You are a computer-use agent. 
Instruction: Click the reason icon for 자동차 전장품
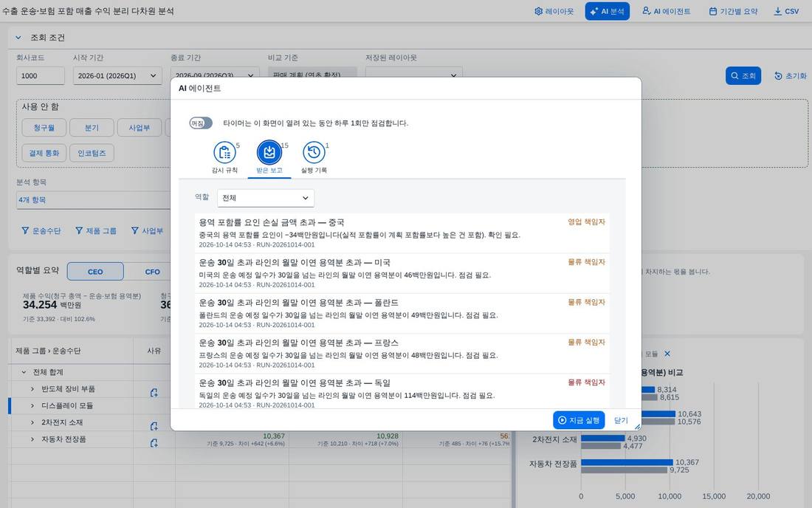tap(154, 443)
